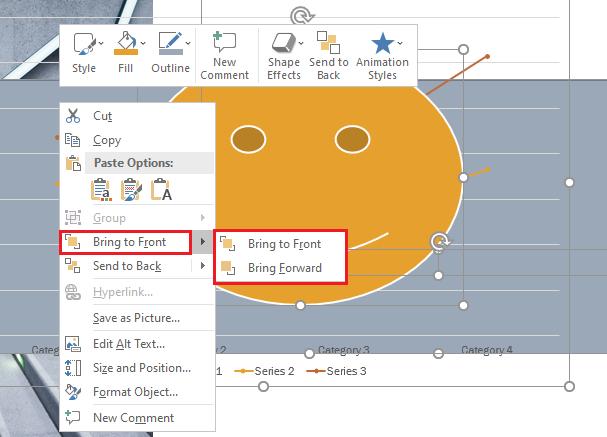
Task: Click the Edit Alt Text image icon
Action: pos(73,344)
